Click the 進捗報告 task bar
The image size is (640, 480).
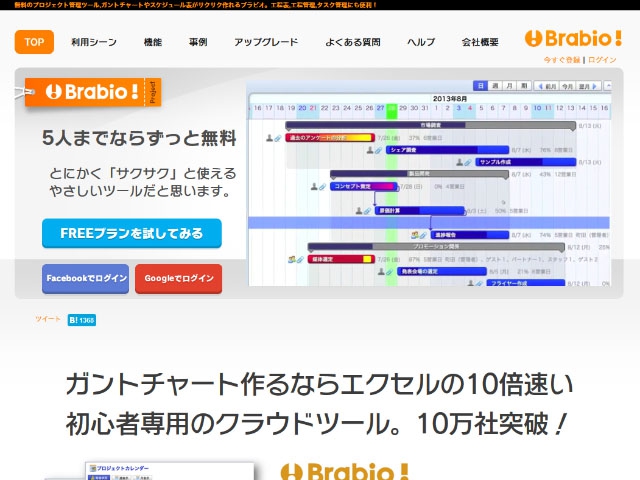[470, 235]
